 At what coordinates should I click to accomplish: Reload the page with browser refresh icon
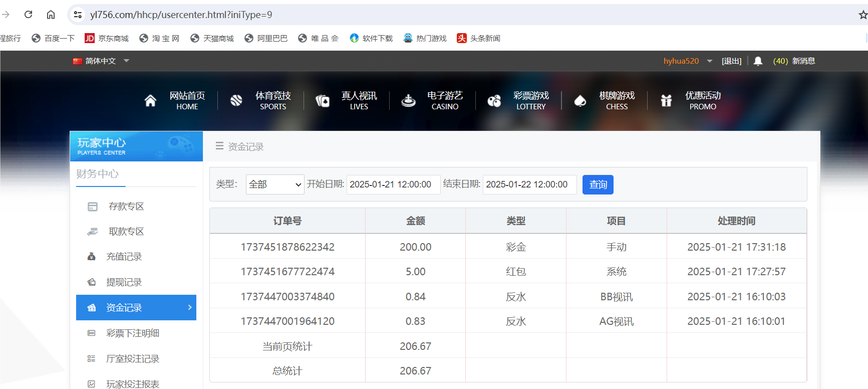tap(29, 15)
